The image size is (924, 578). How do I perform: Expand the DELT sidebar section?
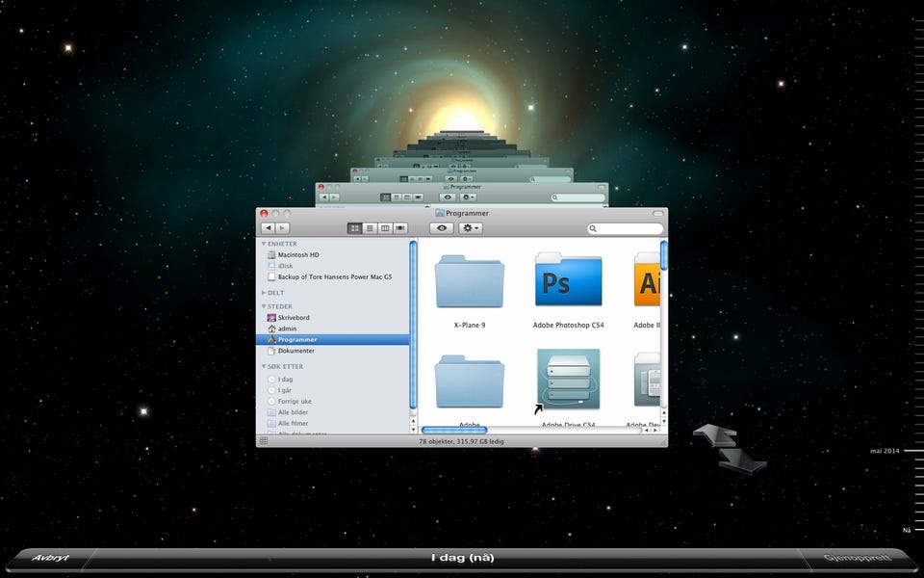click(x=264, y=293)
